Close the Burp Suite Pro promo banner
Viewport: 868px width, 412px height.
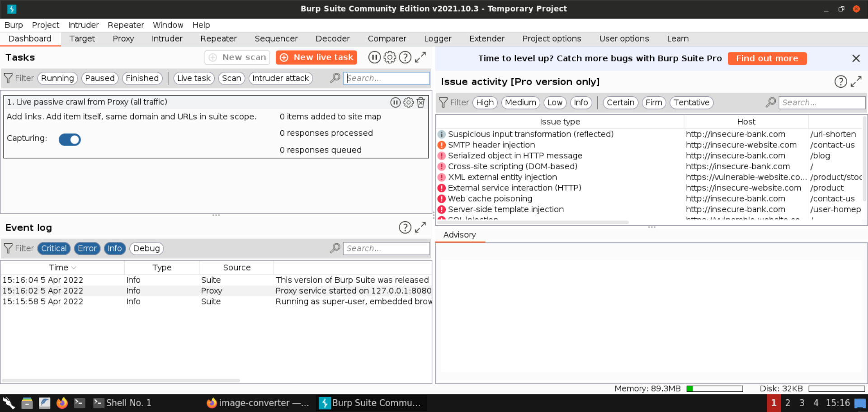(x=856, y=58)
